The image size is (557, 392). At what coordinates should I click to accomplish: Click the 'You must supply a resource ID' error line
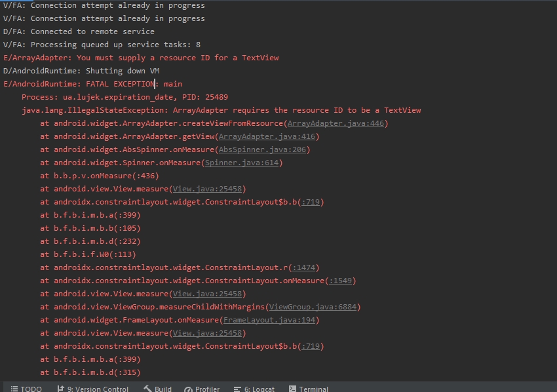click(141, 58)
